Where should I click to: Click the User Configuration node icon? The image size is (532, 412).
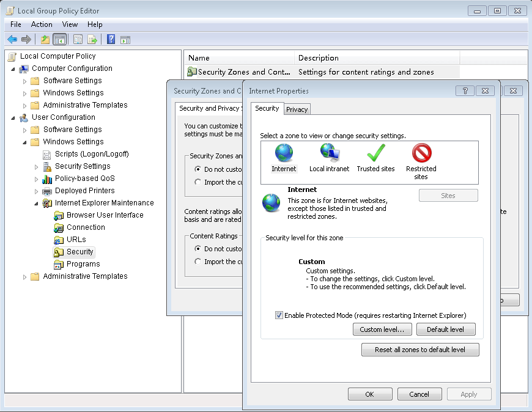click(x=24, y=117)
